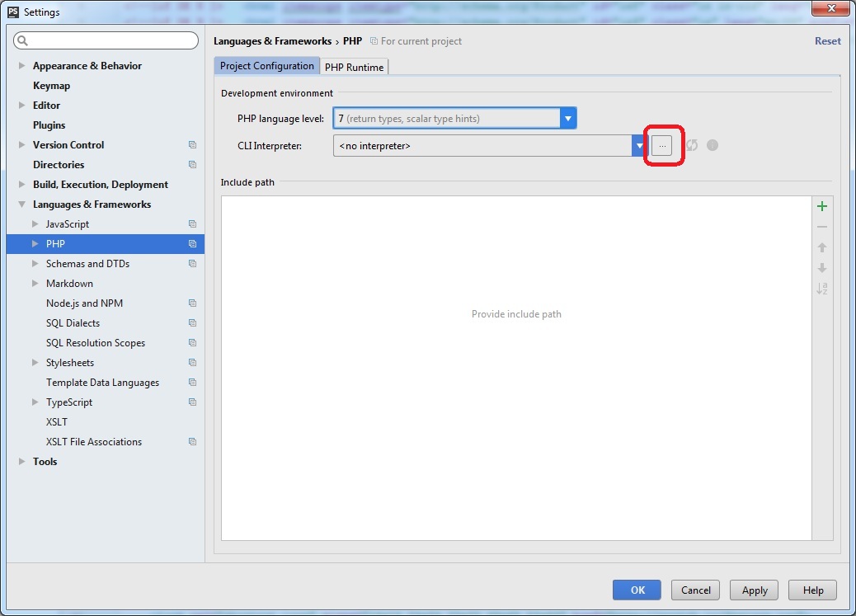Open the CLI Interpreter dropdown

pos(639,145)
